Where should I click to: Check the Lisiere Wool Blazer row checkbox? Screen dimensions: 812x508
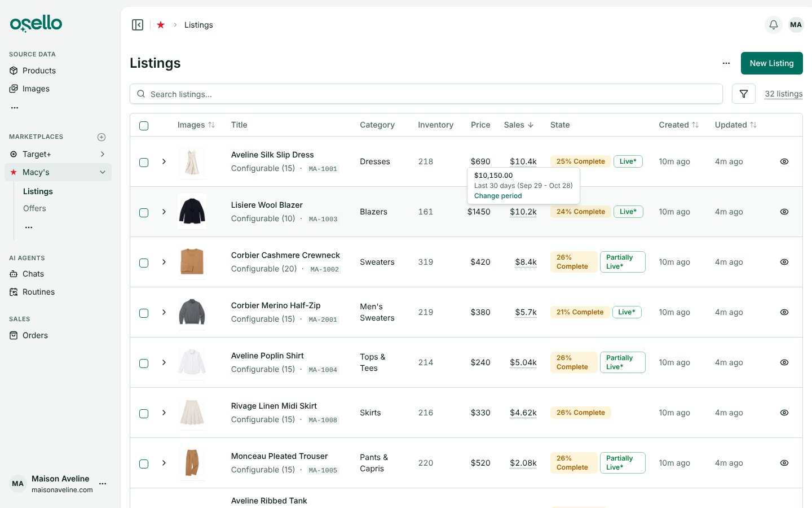(x=144, y=212)
